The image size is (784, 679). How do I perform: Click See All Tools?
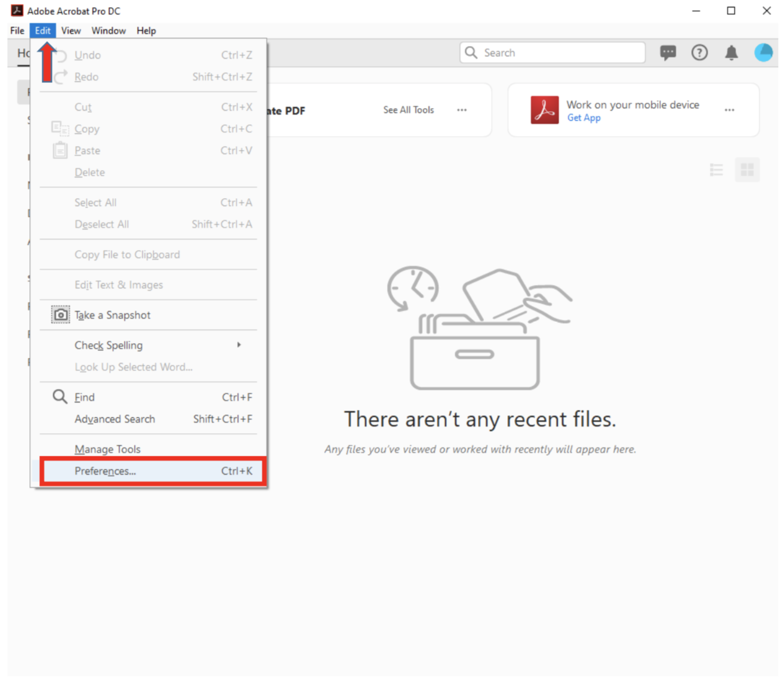408,110
